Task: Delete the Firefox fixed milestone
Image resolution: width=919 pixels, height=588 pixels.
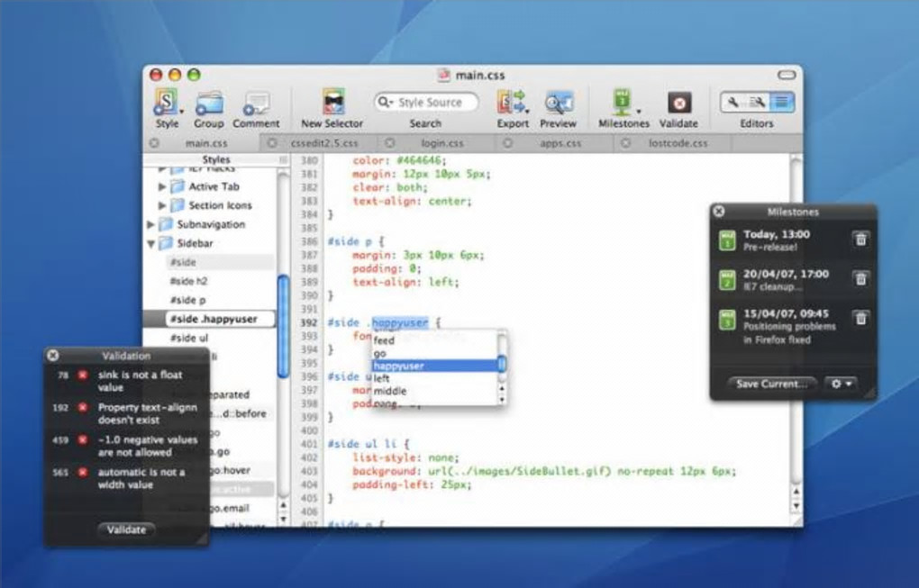Action: pos(860,318)
